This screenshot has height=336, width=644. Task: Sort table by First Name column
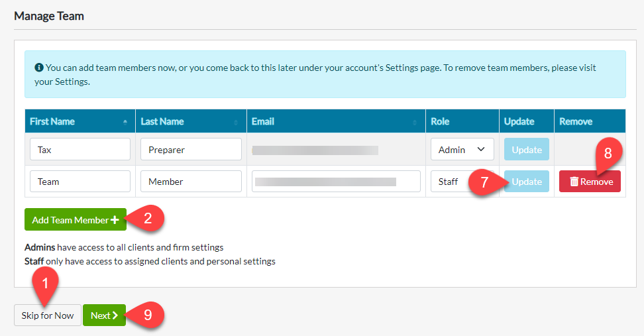[x=80, y=121]
